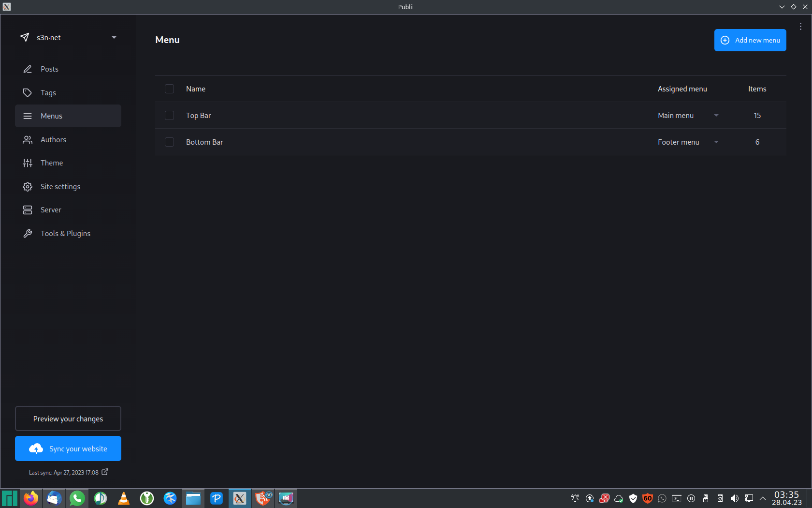Click the Authors people icon
The image size is (812, 508).
point(28,140)
